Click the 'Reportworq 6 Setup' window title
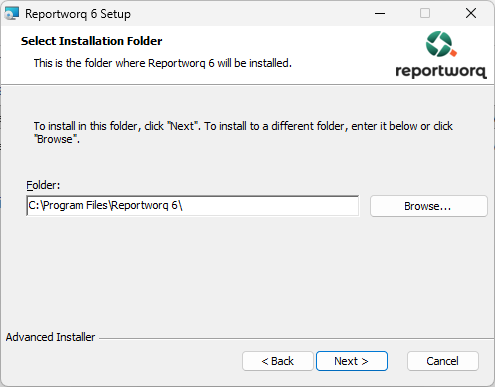This screenshot has height=387, width=495. point(78,14)
